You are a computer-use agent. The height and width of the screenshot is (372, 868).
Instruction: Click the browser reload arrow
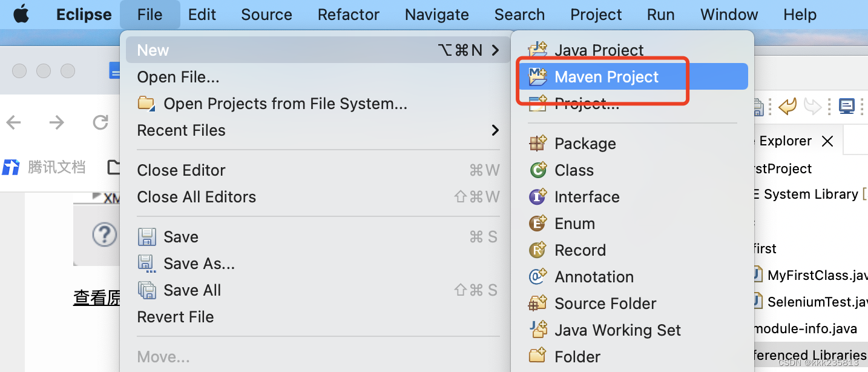click(100, 122)
